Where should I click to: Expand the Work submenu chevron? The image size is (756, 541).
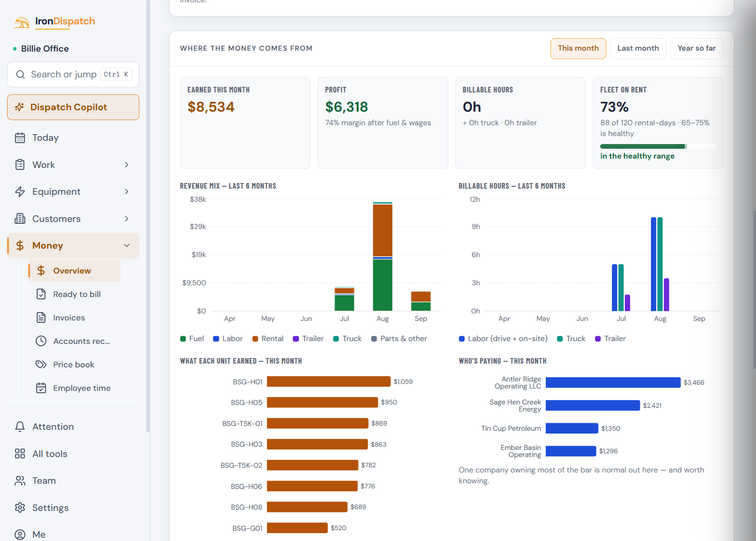point(127,165)
